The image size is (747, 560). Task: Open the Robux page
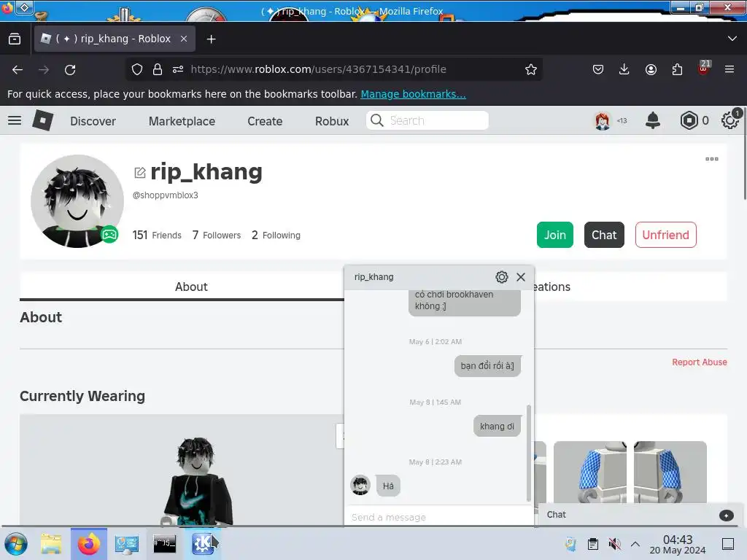(x=332, y=121)
